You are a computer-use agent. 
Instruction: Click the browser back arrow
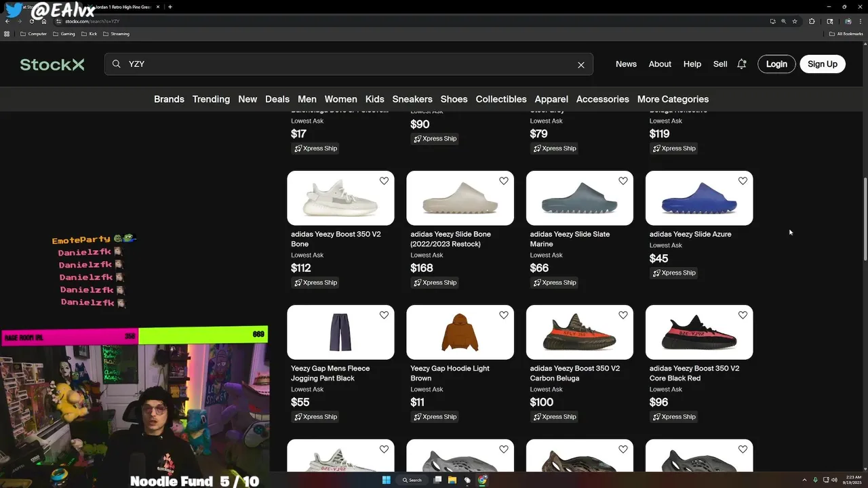coord(7,21)
